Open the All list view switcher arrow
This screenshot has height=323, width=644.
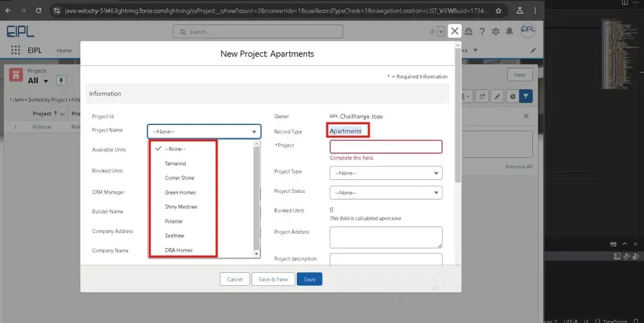pos(46,81)
